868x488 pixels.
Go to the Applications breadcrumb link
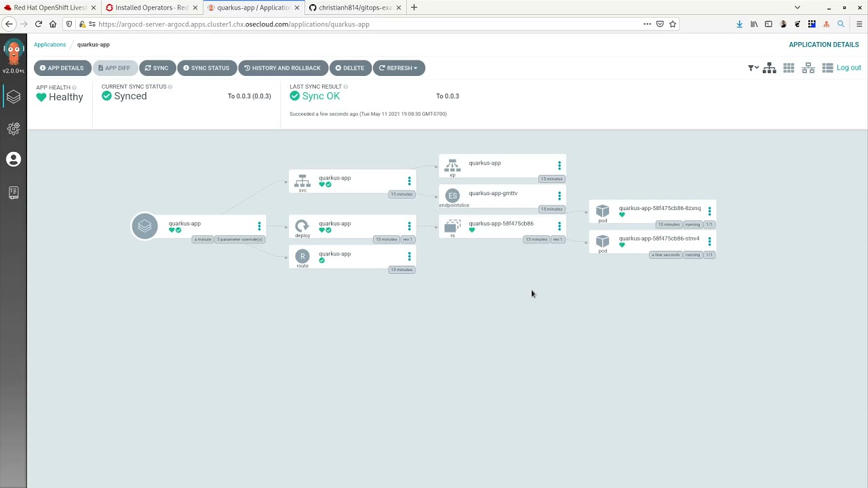click(x=50, y=45)
